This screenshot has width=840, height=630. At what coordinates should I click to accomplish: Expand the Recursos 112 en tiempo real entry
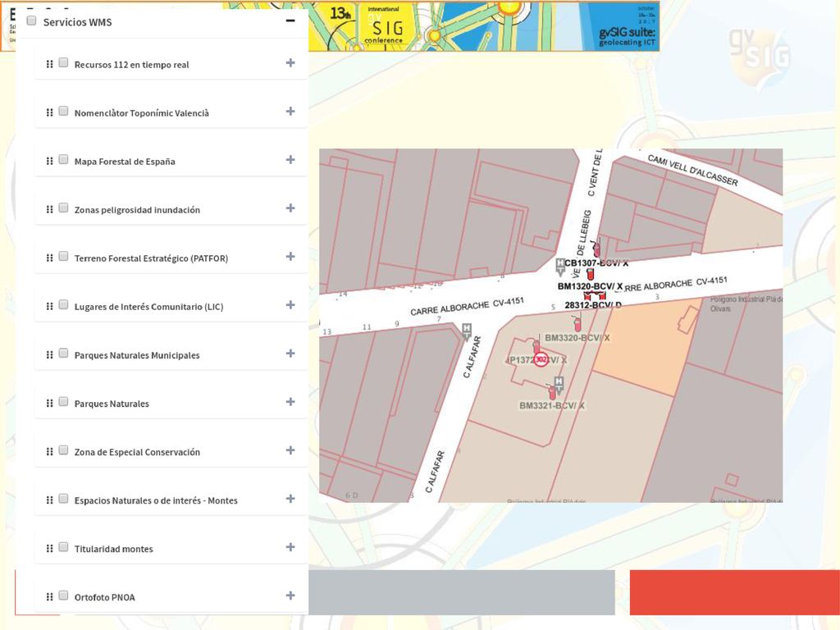coord(290,63)
